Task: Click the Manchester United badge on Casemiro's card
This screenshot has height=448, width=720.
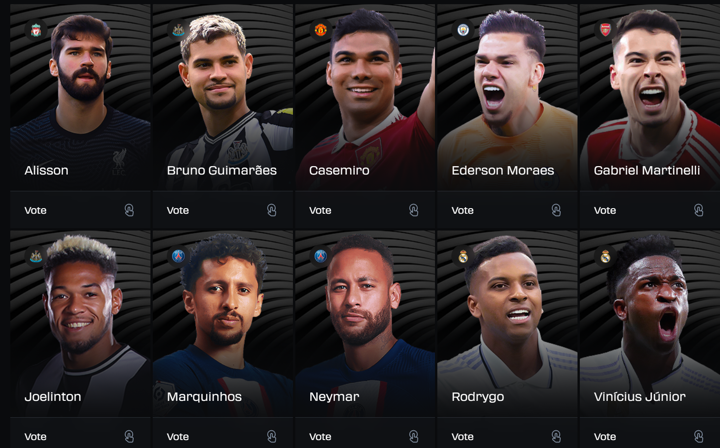Action: tap(321, 30)
